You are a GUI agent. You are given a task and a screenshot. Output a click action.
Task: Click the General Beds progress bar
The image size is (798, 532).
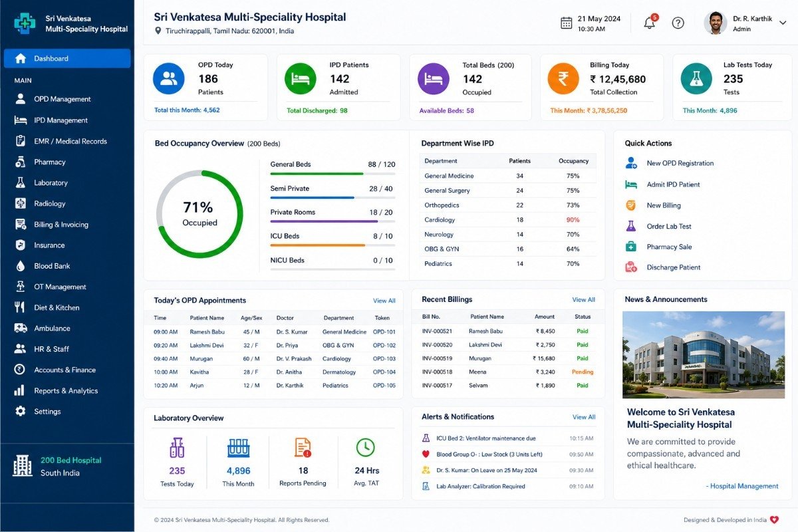coord(332,174)
